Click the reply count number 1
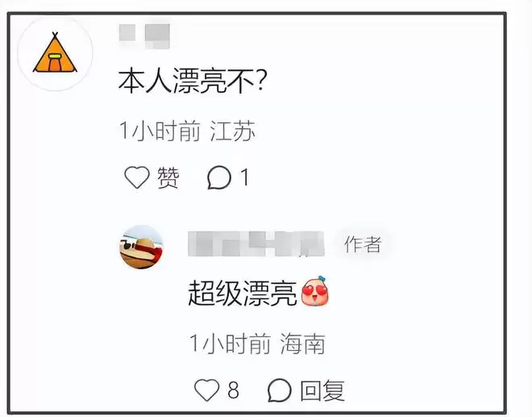The width and height of the screenshot is (532, 417). click(244, 177)
